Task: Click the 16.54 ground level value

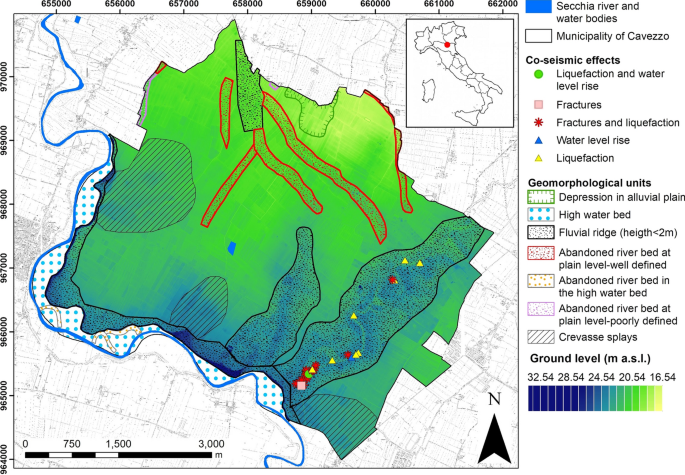Action: (x=661, y=377)
